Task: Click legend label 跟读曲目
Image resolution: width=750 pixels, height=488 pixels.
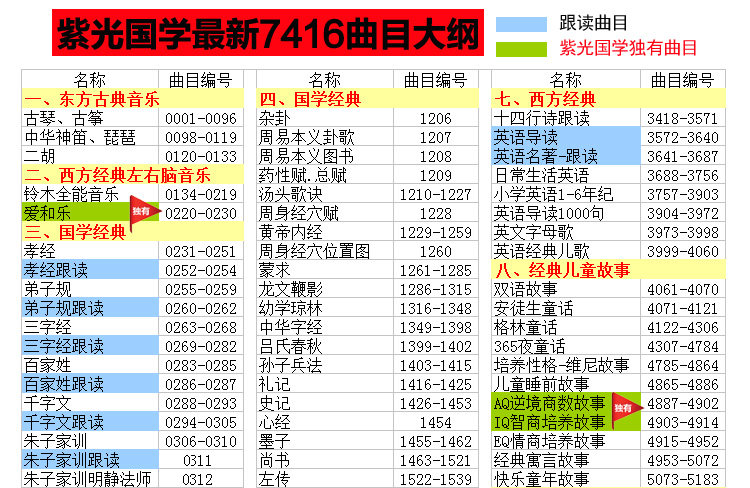Action: coord(593,23)
